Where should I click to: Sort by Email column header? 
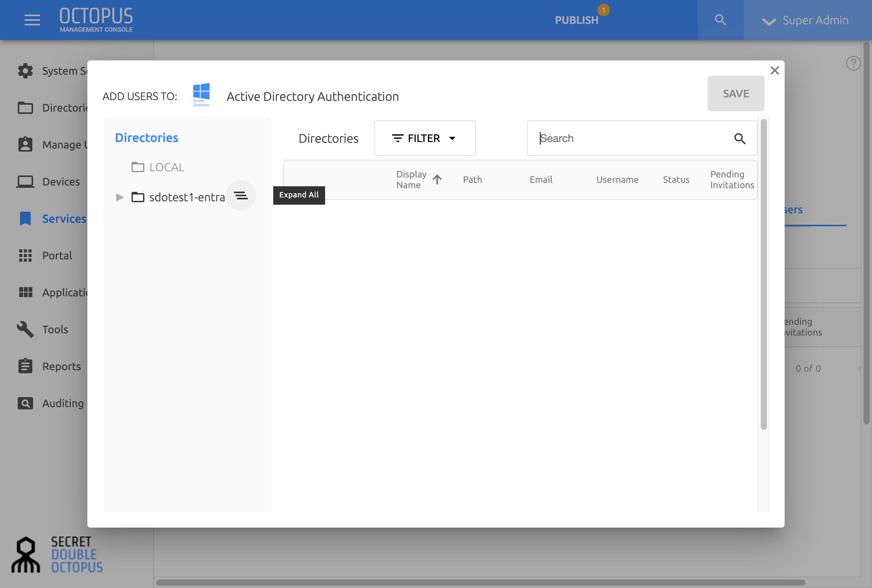(541, 180)
